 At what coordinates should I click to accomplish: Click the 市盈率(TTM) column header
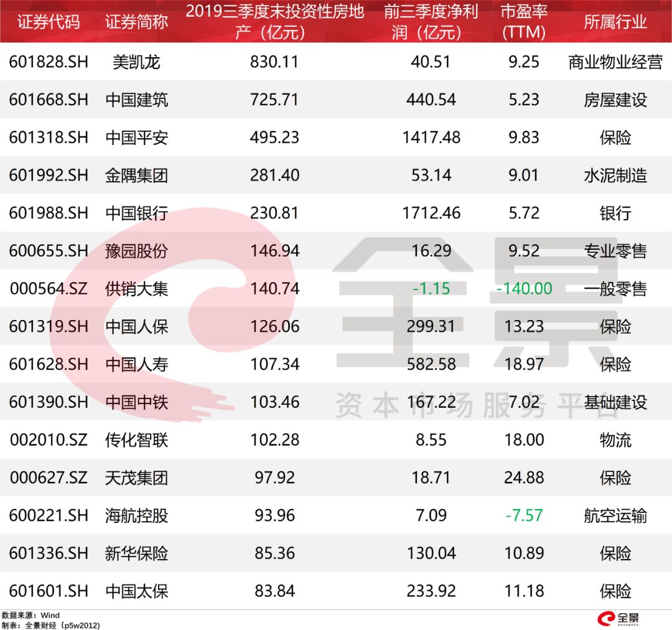[x=524, y=22]
